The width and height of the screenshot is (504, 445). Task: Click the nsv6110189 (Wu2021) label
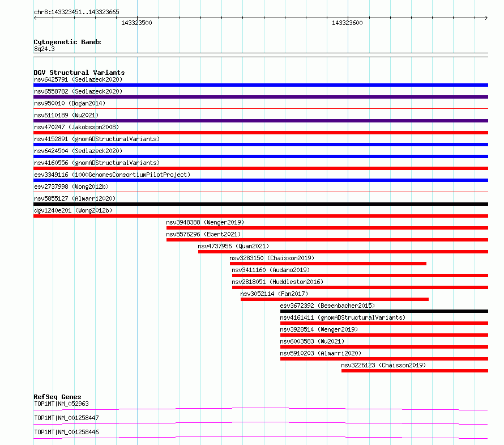(66, 115)
